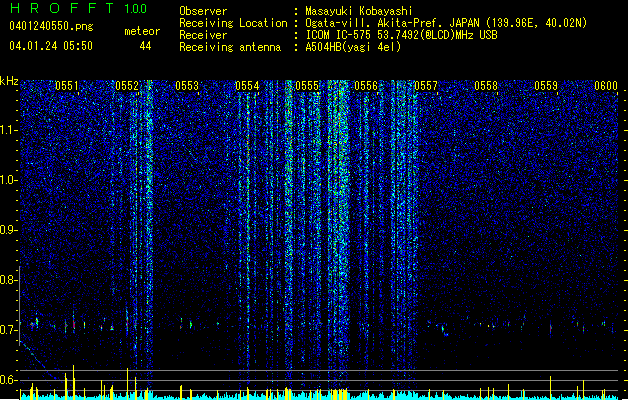Click the HROFFT 1.0.0 title text
The image size is (629, 400).
79,8
